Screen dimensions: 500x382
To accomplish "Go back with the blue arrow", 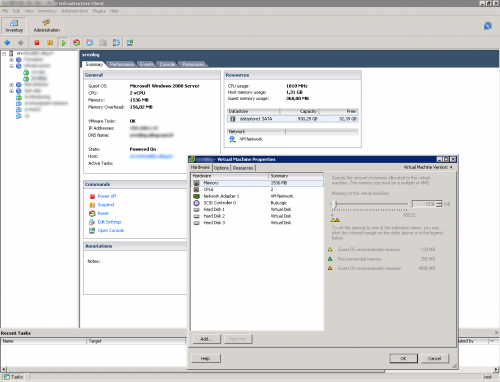I will (x=7, y=43).
